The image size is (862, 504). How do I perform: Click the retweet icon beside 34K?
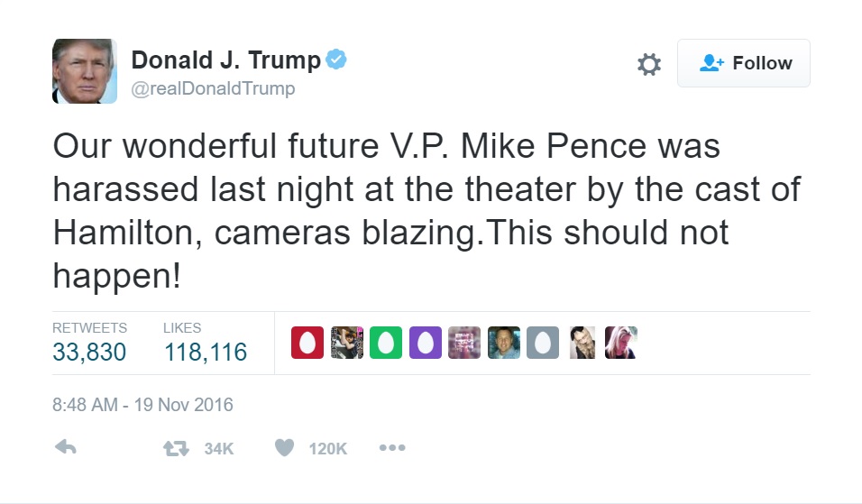click(x=176, y=448)
